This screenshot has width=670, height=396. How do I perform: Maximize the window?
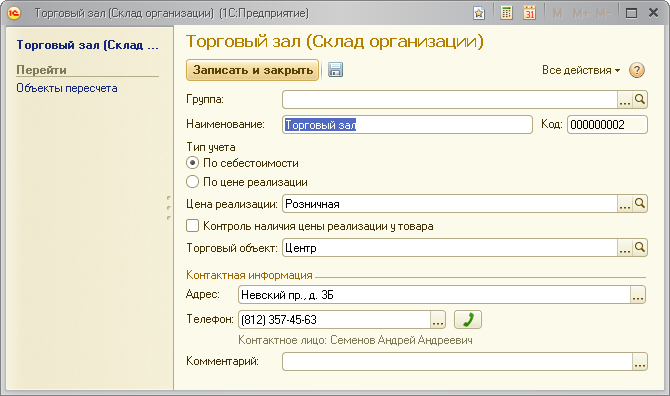coord(632,13)
